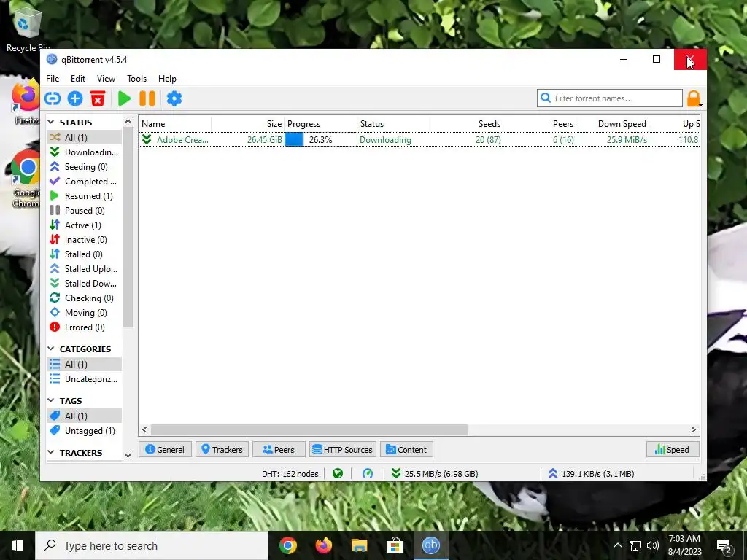
Task: Sort torrents by Seeds column header
Action: [x=466, y=124]
